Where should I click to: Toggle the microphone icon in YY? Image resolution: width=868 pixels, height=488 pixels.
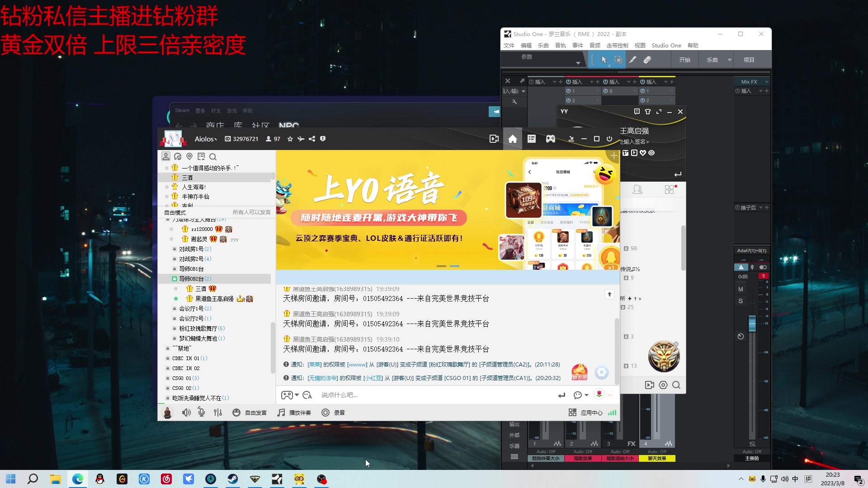click(x=201, y=413)
